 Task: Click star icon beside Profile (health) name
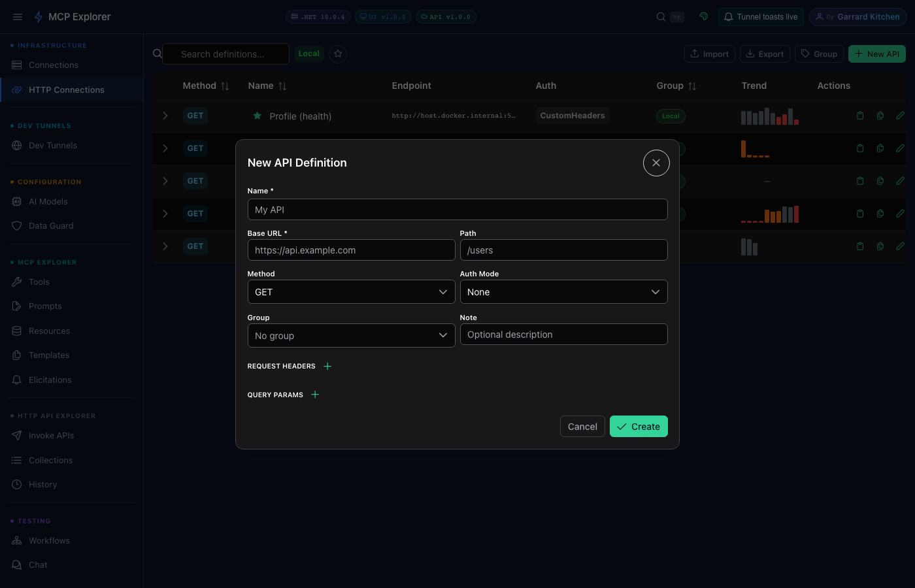point(258,116)
